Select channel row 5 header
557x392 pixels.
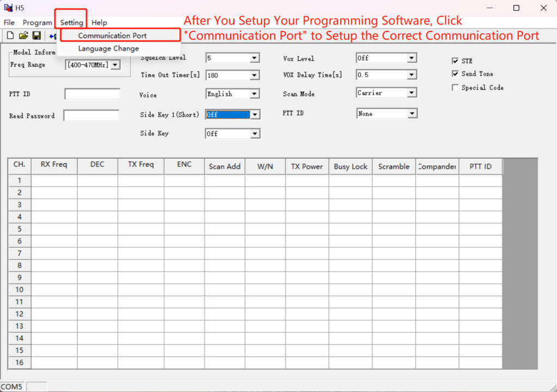click(20, 229)
